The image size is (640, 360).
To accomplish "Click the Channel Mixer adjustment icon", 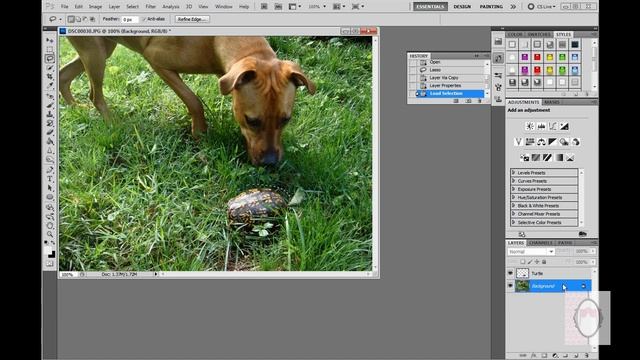I will tap(576, 142).
